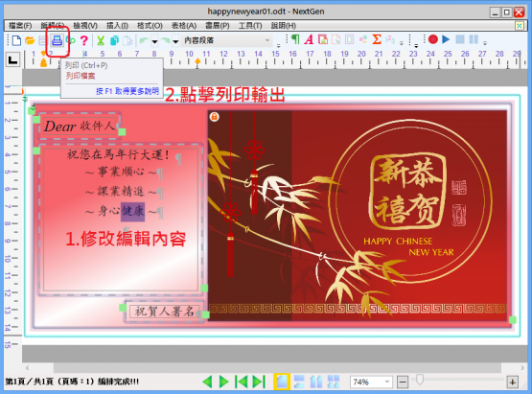Start macro recording with the red circle button
Screen dimensions: 532x394
[x=433, y=39]
